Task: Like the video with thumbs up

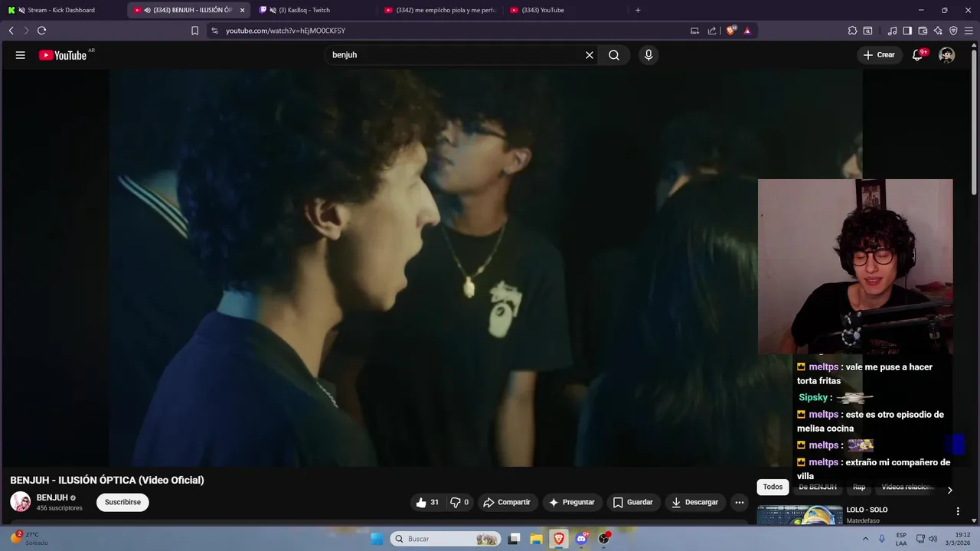Action: tap(428, 503)
